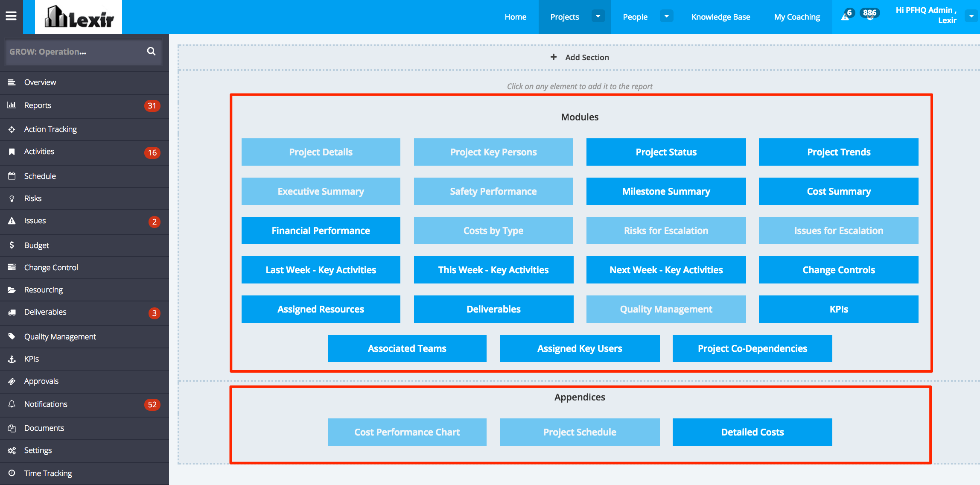The height and width of the screenshot is (485, 980).
Task: Click the search magnifier icon
Action: coord(151,51)
